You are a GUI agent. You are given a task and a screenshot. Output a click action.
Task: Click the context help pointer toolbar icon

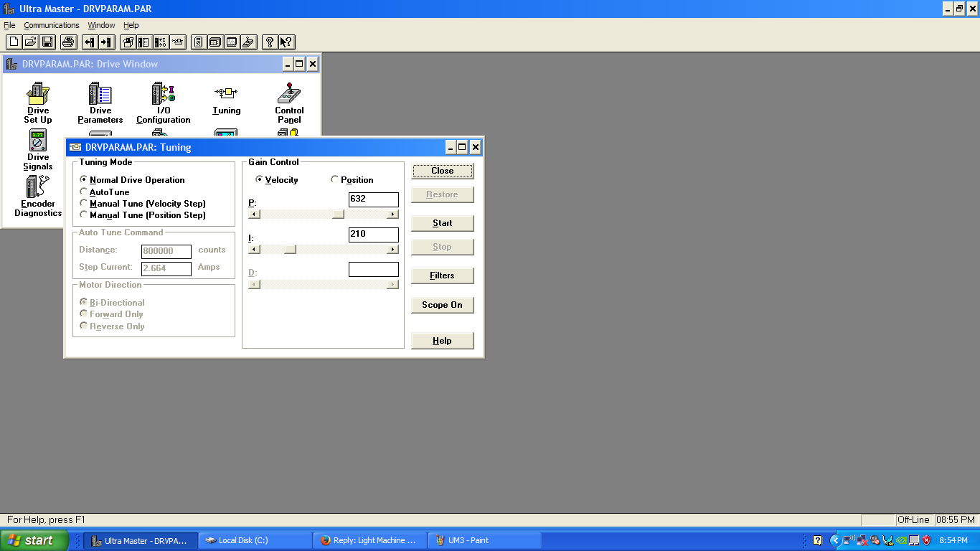click(x=286, y=42)
